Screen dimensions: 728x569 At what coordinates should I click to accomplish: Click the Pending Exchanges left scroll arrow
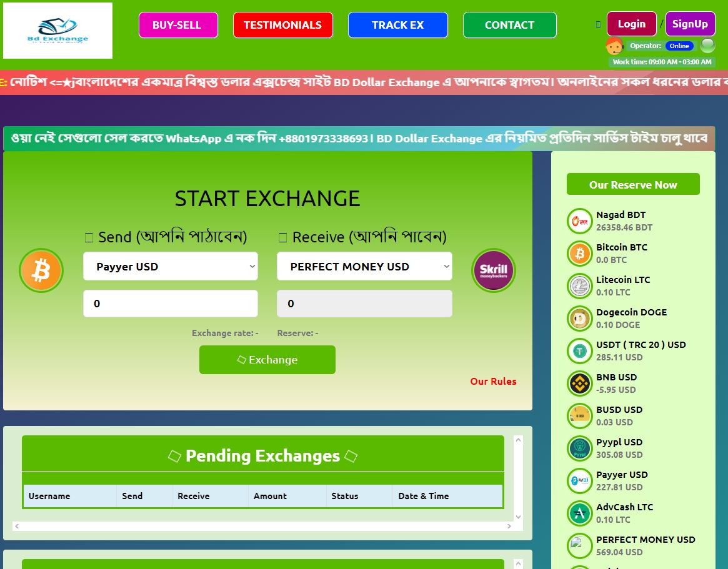point(17,527)
